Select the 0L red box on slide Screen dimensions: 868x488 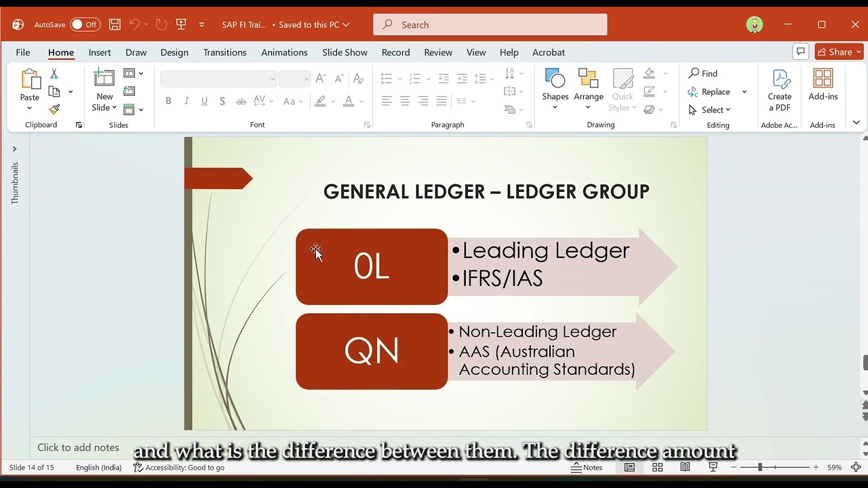[372, 266]
